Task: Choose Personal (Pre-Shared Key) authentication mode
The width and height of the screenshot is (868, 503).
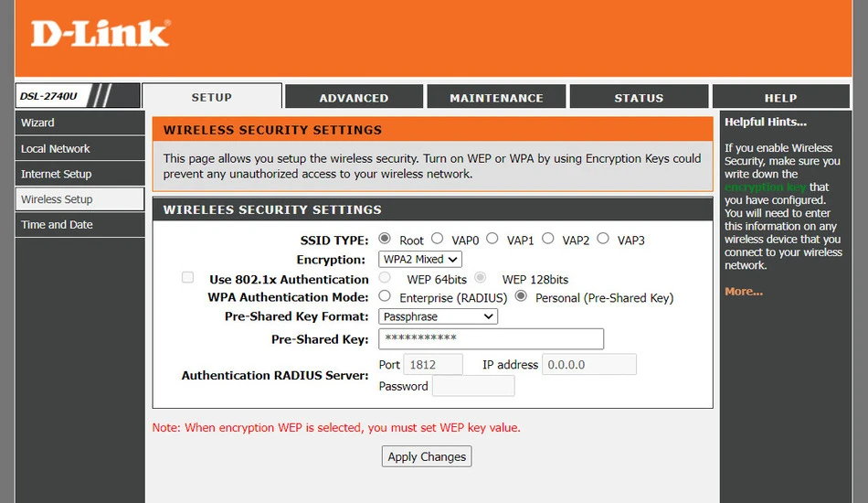Action: [x=521, y=295]
